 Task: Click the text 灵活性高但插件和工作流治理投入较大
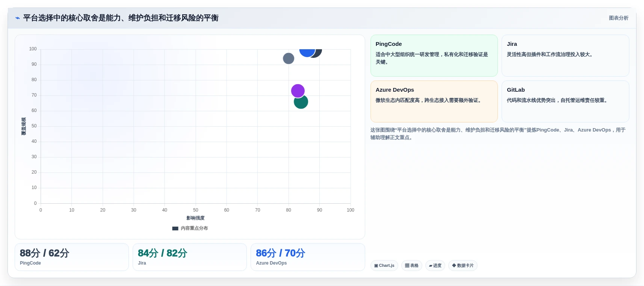[550, 54]
